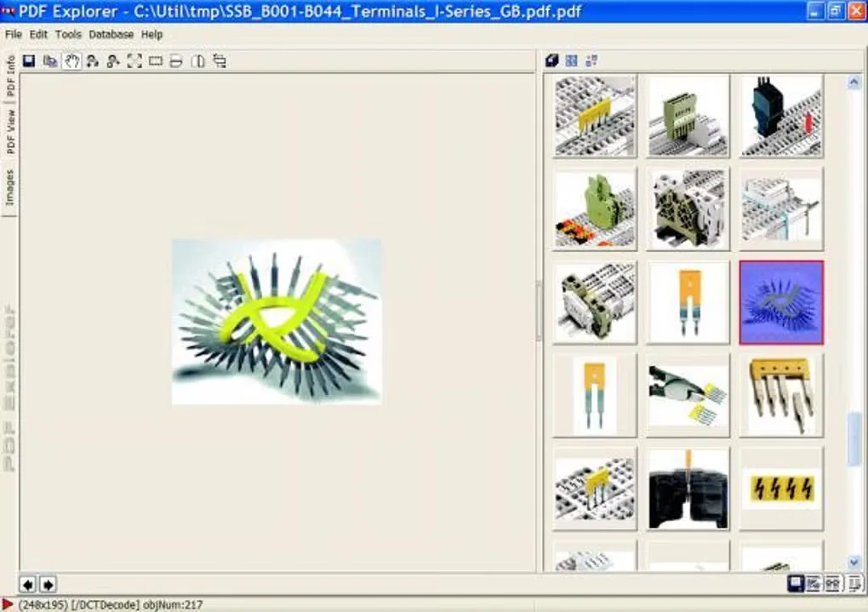868x612 pixels.
Task: Select orange two-pin jumper thumbnail, fourth row
Action: tap(595, 396)
